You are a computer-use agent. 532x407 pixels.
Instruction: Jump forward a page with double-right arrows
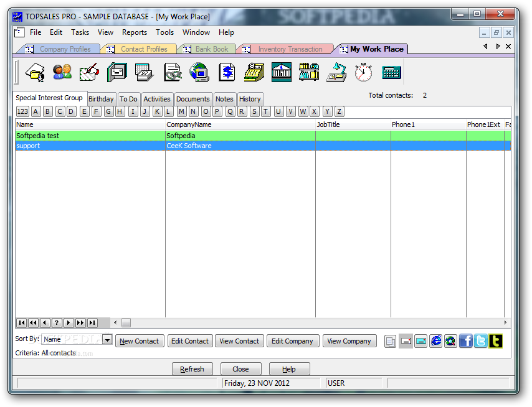(x=80, y=322)
